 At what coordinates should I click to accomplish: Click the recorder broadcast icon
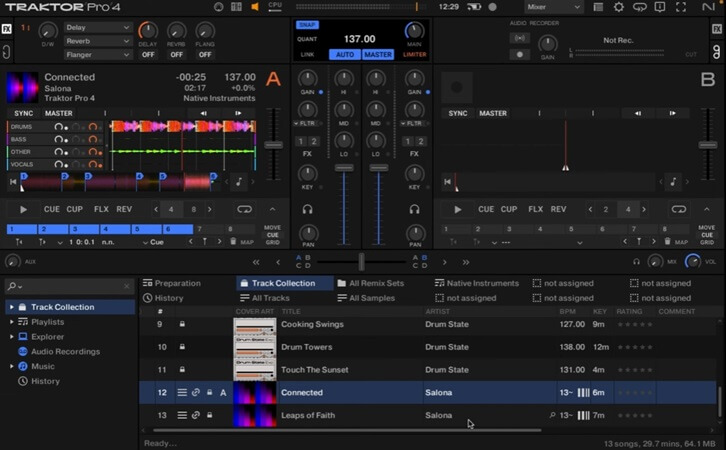[519, 38]
